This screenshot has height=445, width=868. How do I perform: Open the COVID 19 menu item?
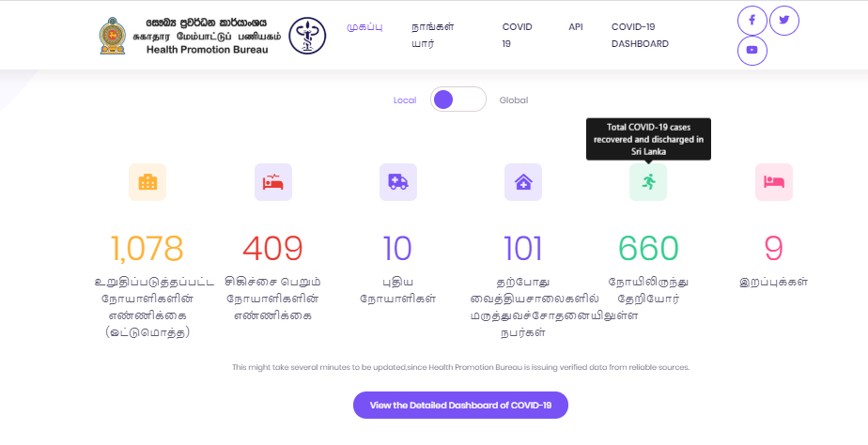pyautogui.click(x=517, y=35)
